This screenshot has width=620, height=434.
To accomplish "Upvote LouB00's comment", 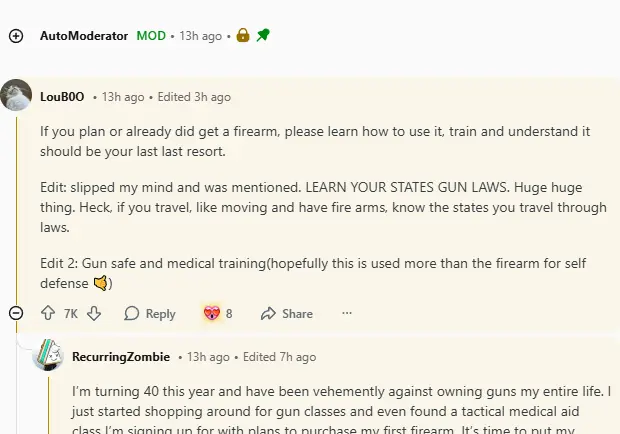I will pos(48,313).
